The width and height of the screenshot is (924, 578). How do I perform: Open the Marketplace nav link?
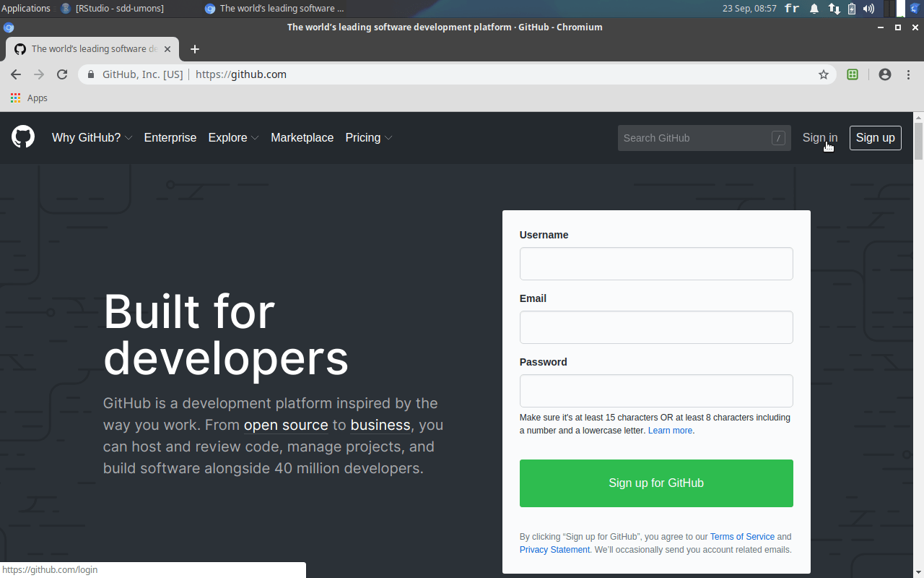(302, 137)
